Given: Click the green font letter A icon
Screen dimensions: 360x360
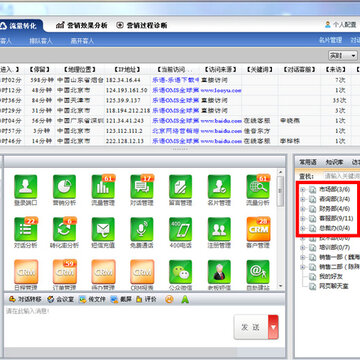Looking at the screenshot, I should pyautogui.click(x=185, y=299).
